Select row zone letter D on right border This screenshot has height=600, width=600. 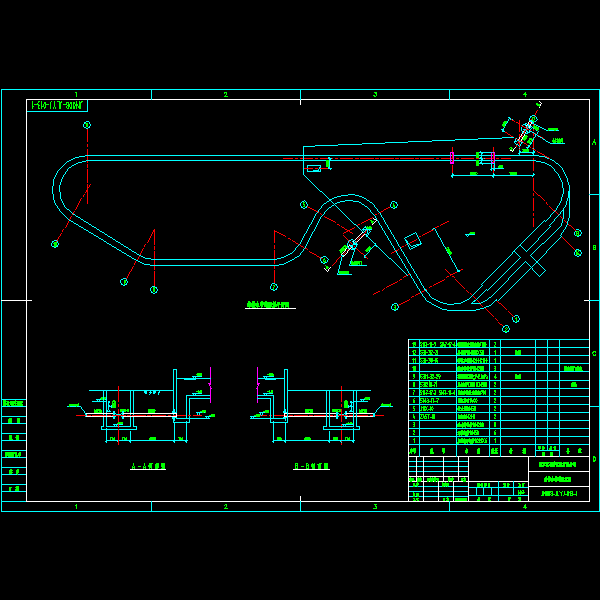click(594, 459)
